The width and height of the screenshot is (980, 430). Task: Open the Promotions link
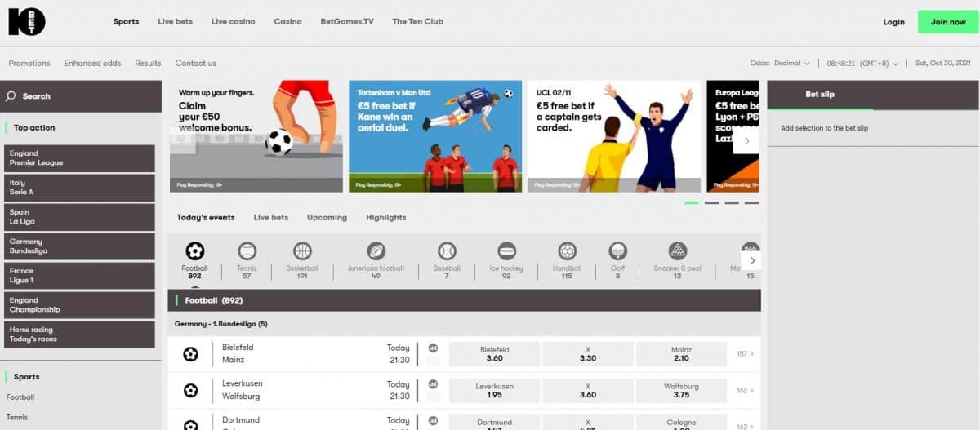click(29, 63)
